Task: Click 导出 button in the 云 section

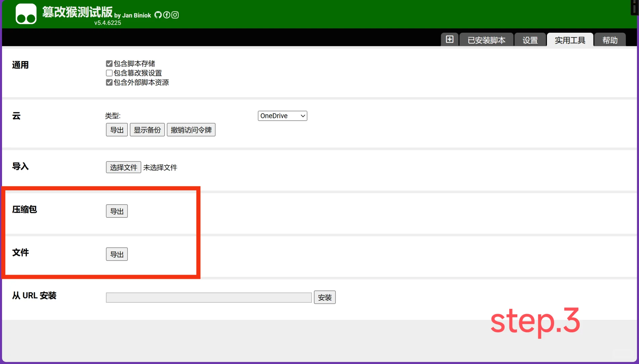Action: pos(117,130)
